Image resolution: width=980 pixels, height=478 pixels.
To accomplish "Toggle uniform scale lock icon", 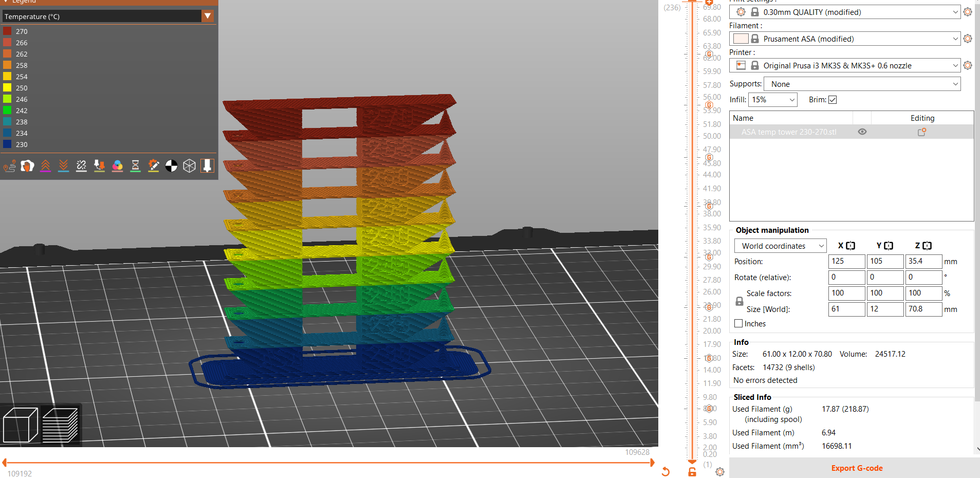I will [739, 301].
